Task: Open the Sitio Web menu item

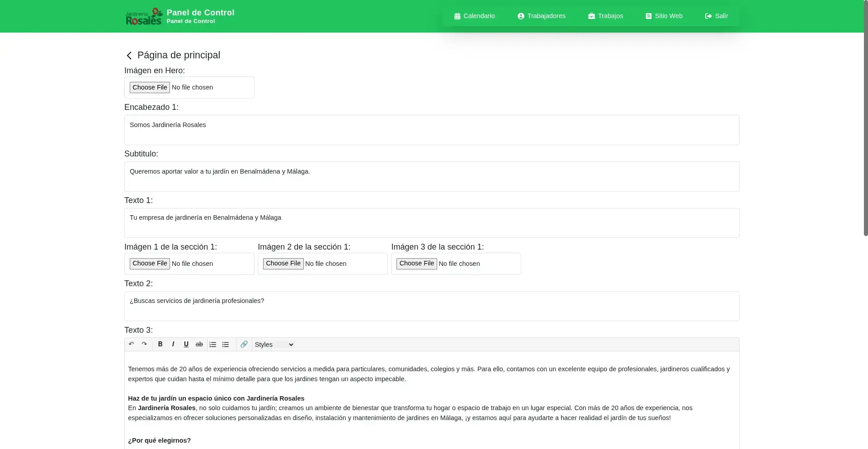Action: point(664,16)
